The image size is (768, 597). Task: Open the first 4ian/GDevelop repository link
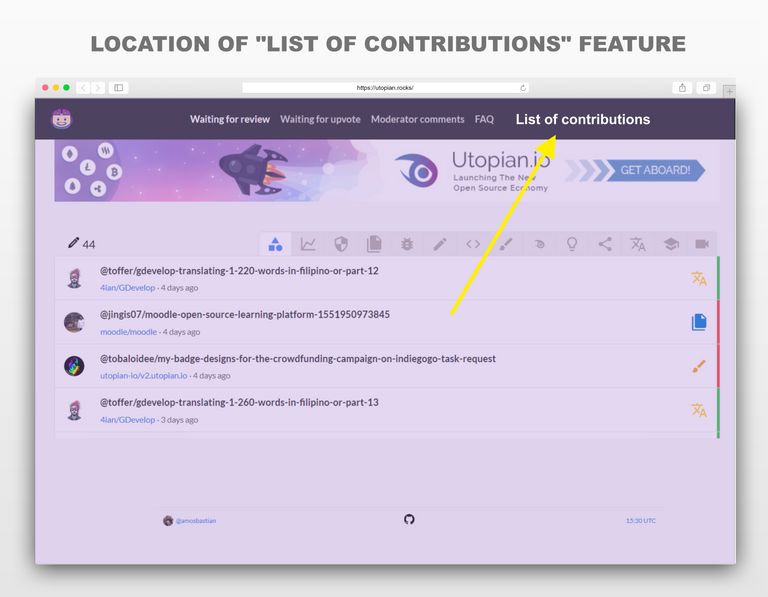pyautogui.click(x=127, y=288)
